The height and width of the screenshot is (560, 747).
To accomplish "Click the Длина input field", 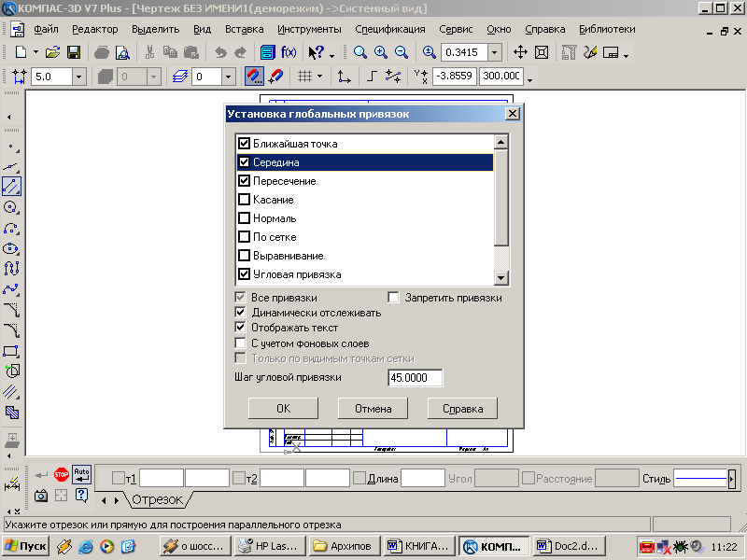I will pos(423,478).
